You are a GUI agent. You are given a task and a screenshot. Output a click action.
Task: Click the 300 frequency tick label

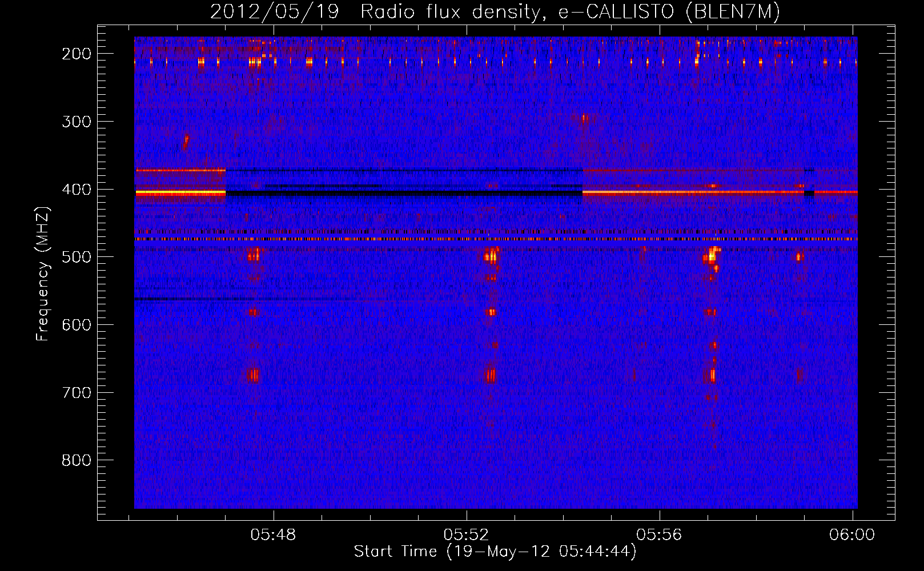tap(77, 122)
